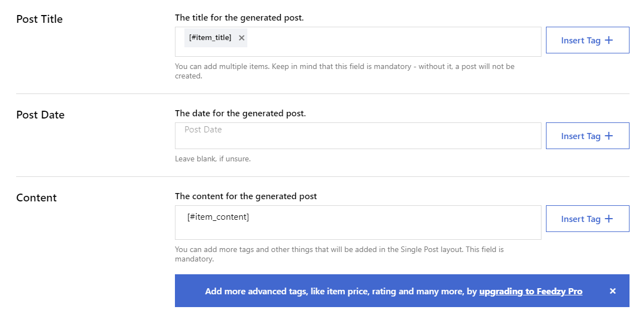Click into the Post Title tags field

pos(390,42)
